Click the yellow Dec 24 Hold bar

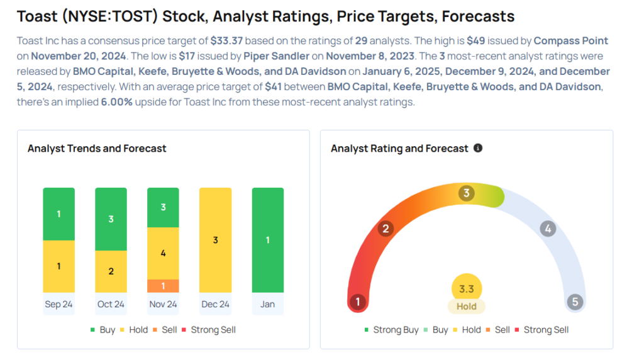coord(215,240)
